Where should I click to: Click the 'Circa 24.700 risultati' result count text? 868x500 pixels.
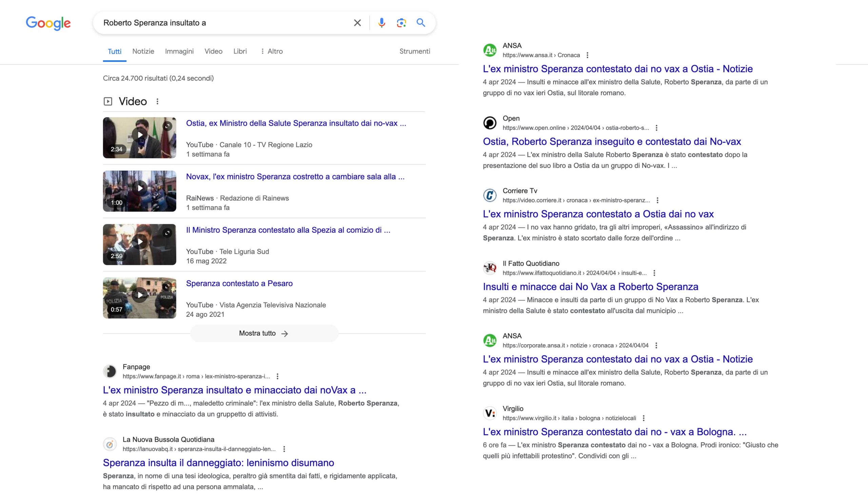[x=158, y=78]
